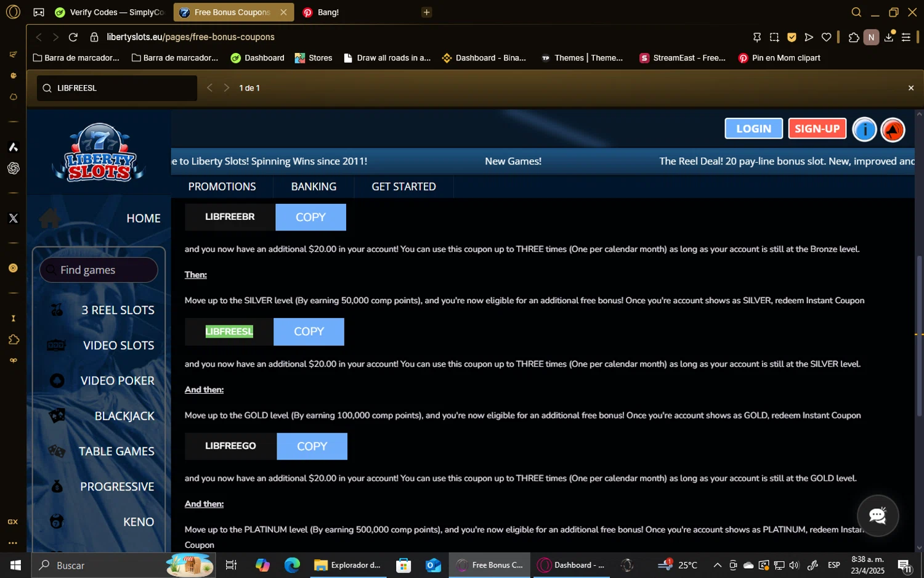The width and height of the screenshot is (924, 578).
Task: Open the Dashboard bookmark
Action: (257, 58)
